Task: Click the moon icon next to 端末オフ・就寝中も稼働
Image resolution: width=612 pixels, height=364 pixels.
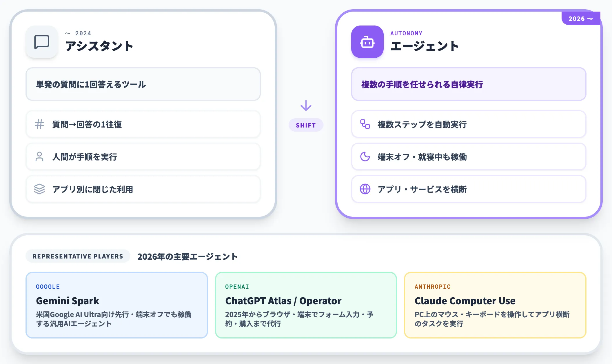Action: [365, 157]
